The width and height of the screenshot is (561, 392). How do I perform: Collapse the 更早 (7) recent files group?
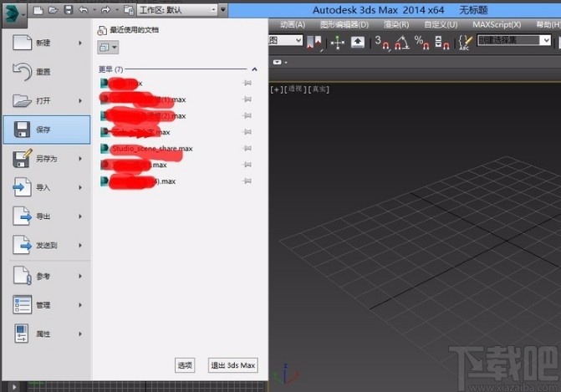pyautogui.click(x=254, y=69)
